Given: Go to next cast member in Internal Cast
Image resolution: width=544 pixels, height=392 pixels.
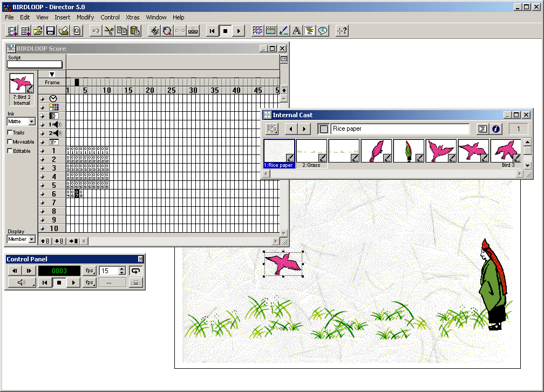Looking at the screenshot, I should [304, 129].
